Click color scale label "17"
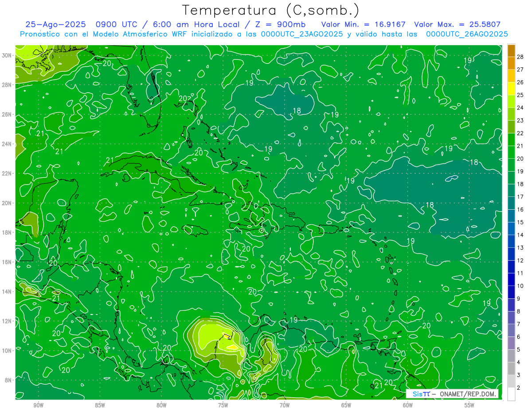 (520, 197)
